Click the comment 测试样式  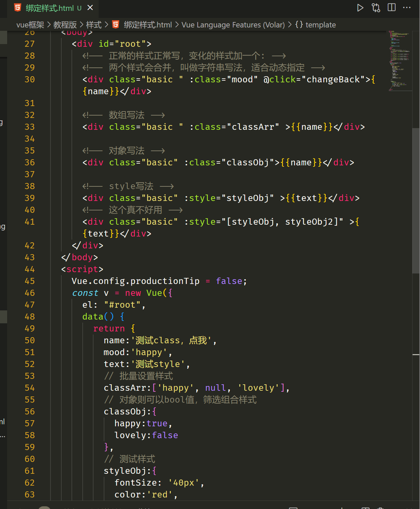pyautogui.click(x=137, y=459)
